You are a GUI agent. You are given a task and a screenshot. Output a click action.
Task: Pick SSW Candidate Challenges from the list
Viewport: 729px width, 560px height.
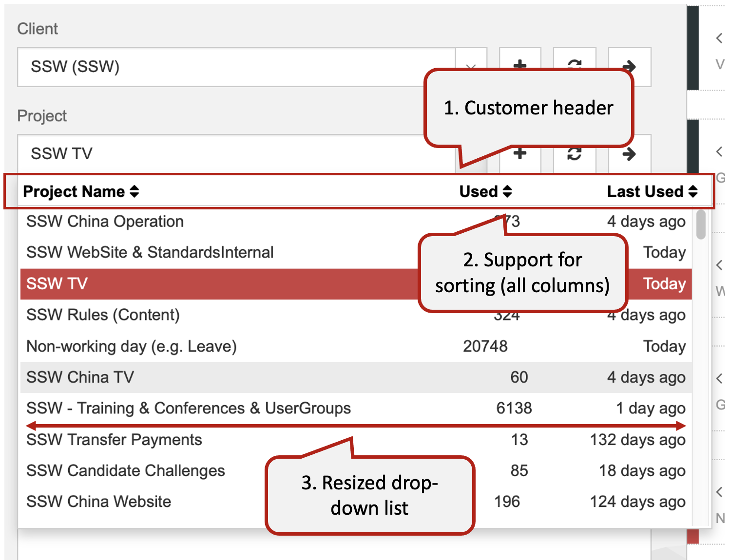coord(126,471)
